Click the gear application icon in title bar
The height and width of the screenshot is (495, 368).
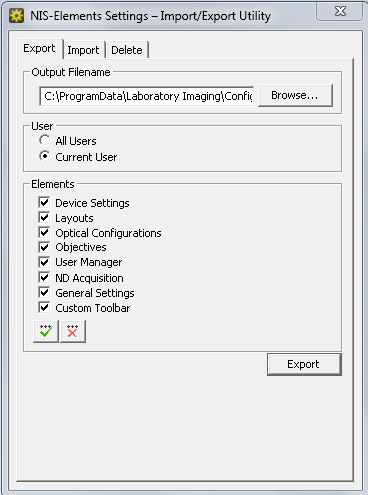pos(16,15)
